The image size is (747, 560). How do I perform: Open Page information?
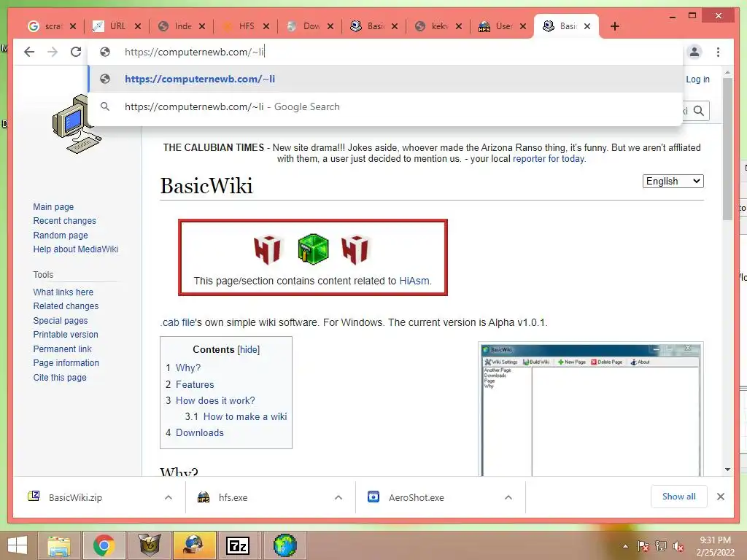coord(66,363)
